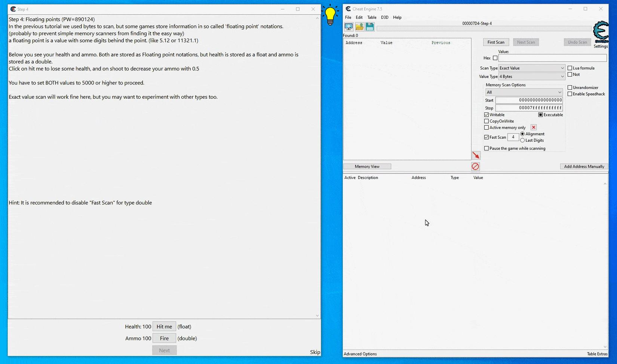The image size is (617, 364).
Task: Click the Next Scan button
Action: (x=526, y=42)
